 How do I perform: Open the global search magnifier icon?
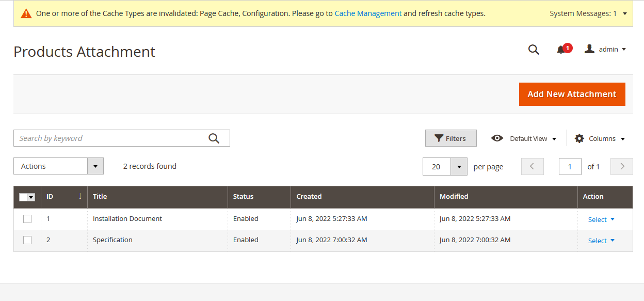(534, 50)
